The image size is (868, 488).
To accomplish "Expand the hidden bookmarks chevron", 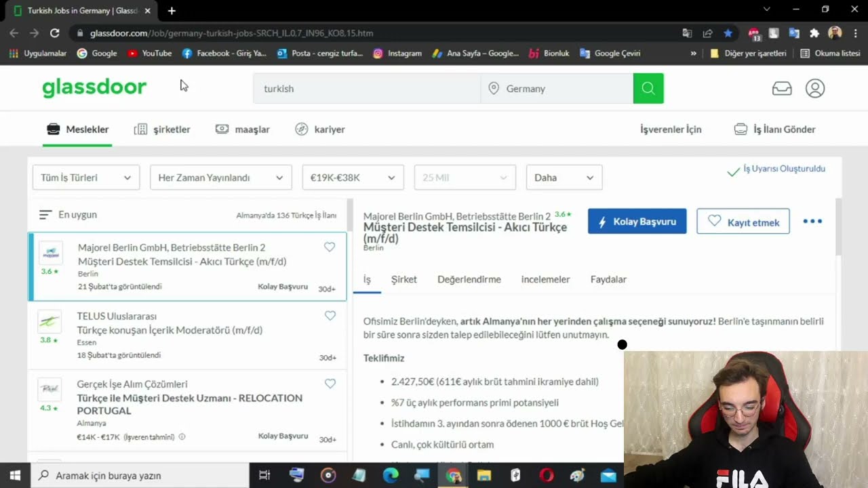I will pos(693,53).
